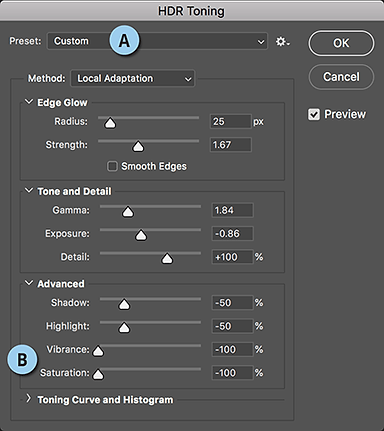Screen dimensions: 384x431
Task: Collapse the Advanced section
Action: point(29,283)
